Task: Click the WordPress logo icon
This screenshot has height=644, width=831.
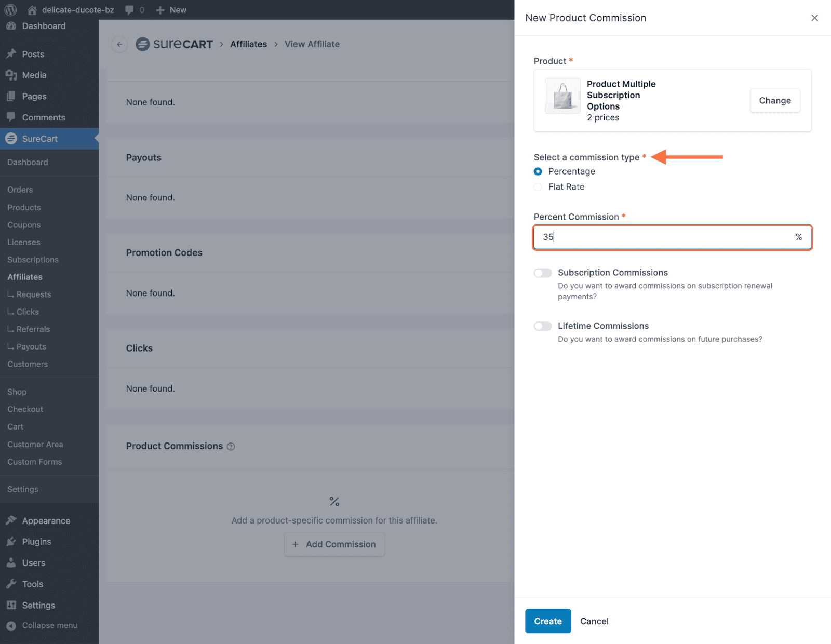Action: [x=10, y=10]
